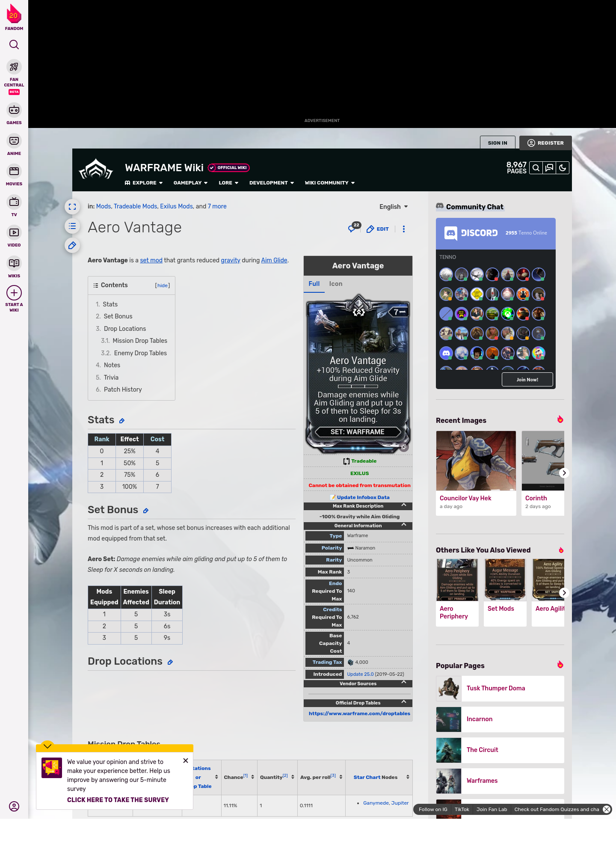Open the Lore dropdown menu
Viewport: 616px width, 856px height.
(x=228, y=183)
